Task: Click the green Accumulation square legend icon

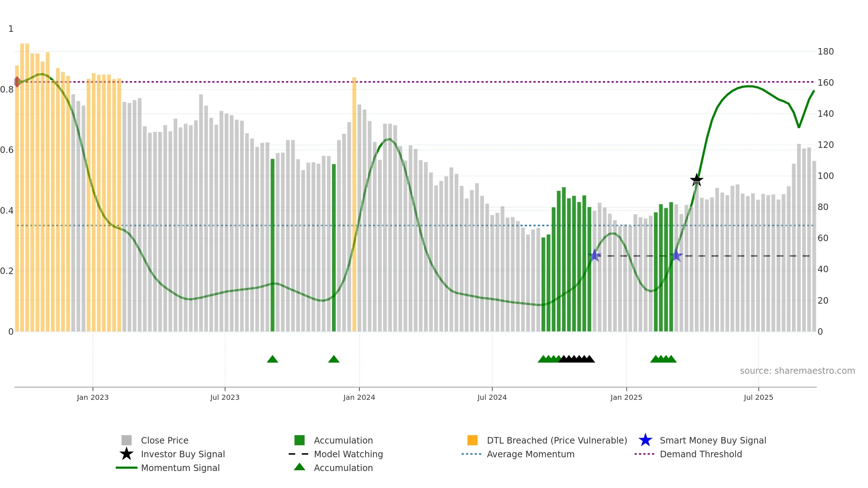Action: click(x=299, y=440)
